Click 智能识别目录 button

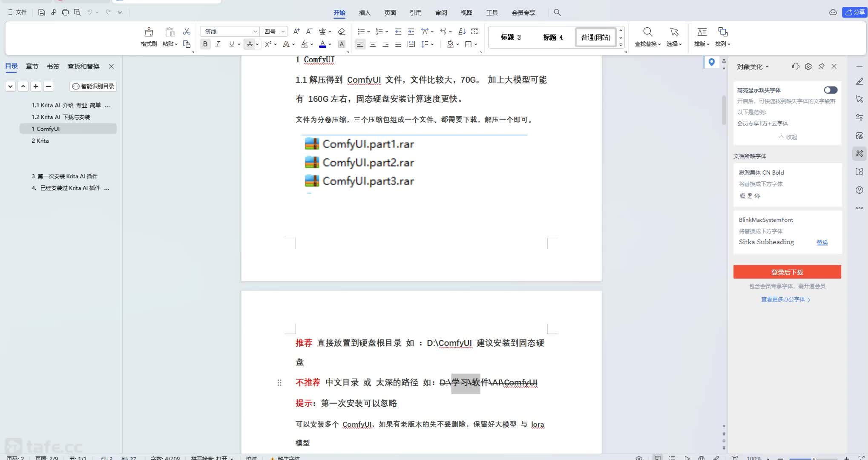(x=93, y=86)
